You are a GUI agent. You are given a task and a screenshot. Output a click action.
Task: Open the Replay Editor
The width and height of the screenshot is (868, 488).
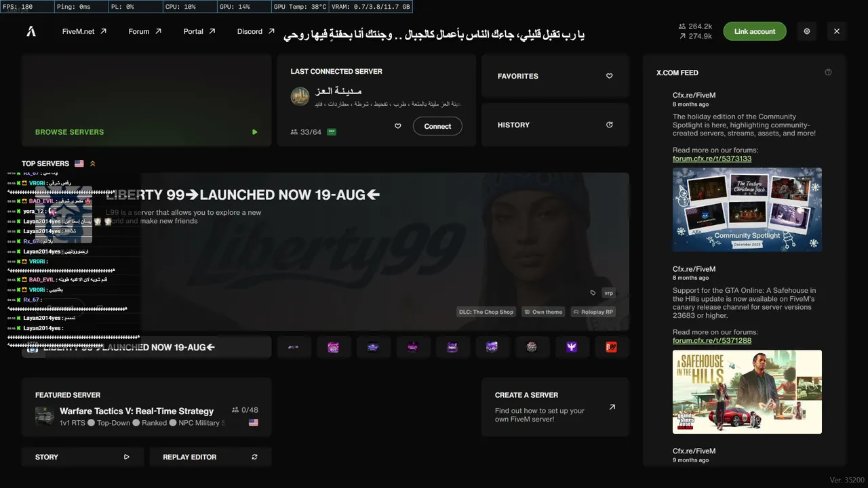210,457
